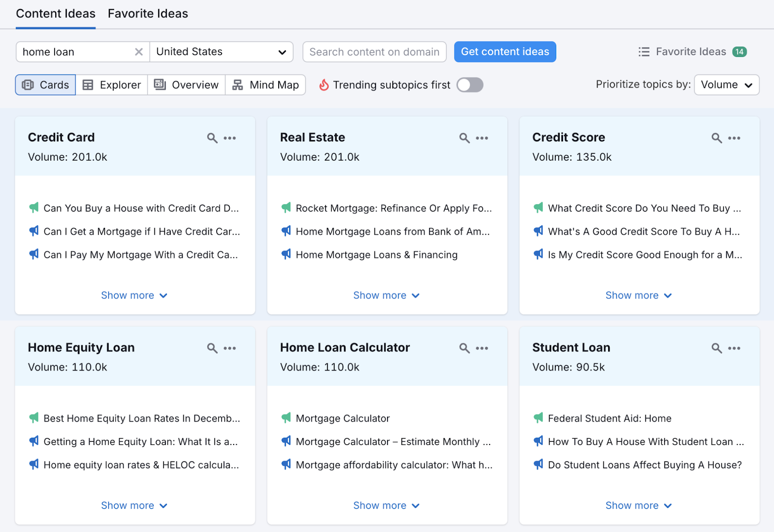Expand Show more on Credit Card card
The image size is (774, 532).
click(134, 296)
